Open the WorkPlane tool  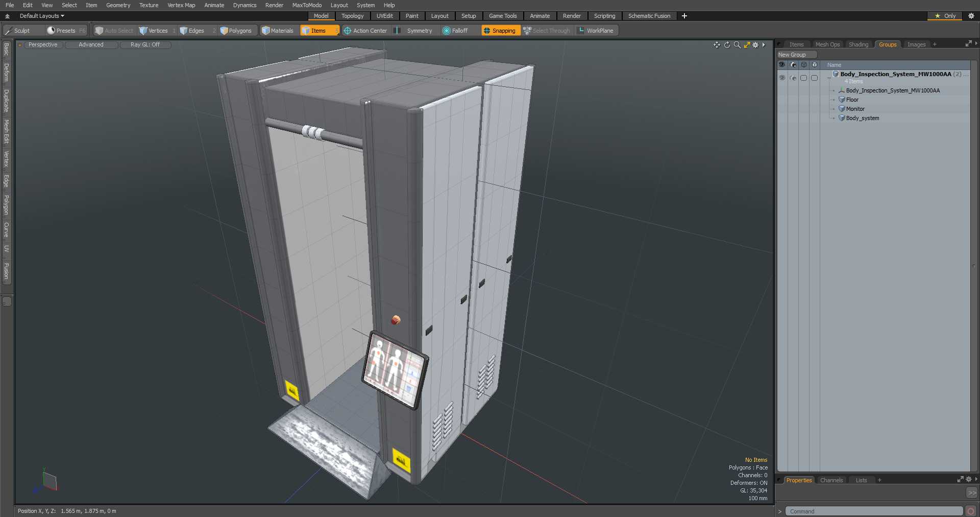point(596,31)
